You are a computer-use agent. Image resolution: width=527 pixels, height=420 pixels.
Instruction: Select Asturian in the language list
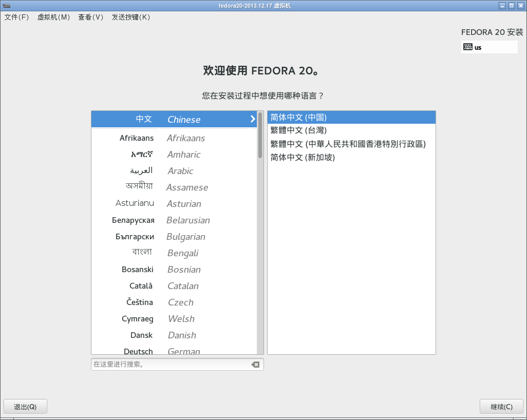(x=174, y=204)
